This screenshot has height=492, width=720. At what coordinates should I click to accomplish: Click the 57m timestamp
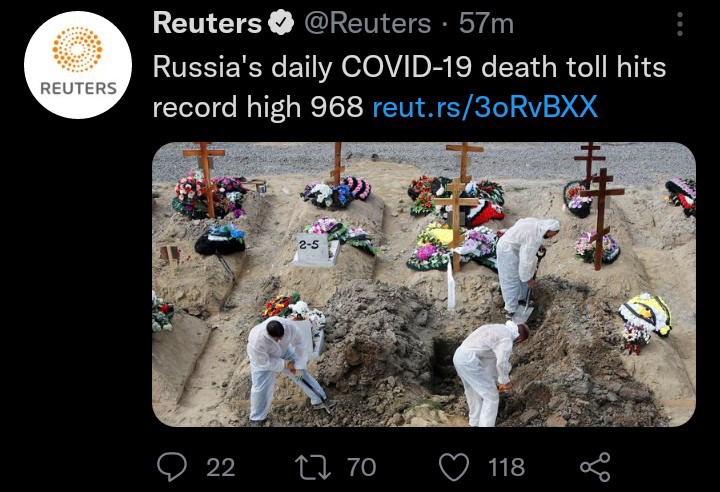click(x=486, y=23)
